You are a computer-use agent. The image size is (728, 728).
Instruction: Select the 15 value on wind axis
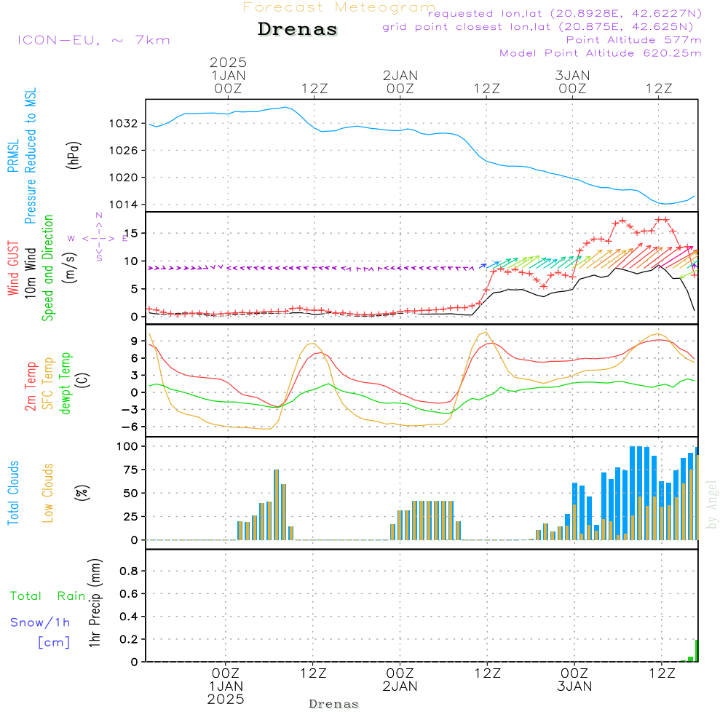pyautogui.click(x=131, y=233)
